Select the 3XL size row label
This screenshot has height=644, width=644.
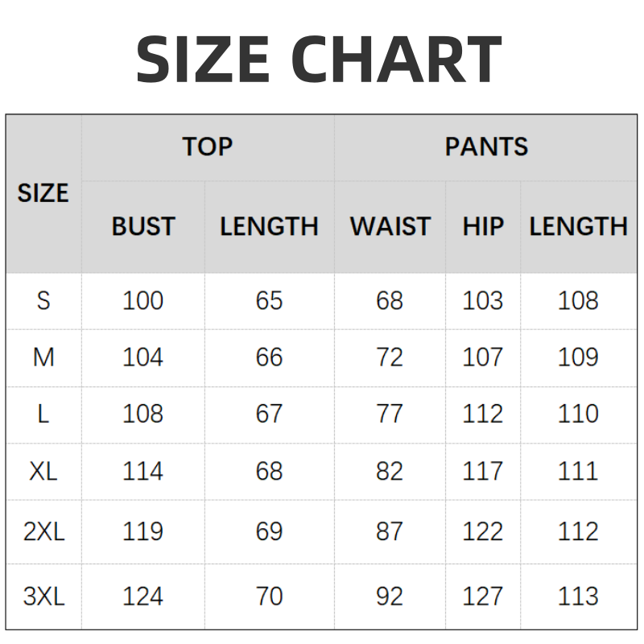[x=43, y=597]
